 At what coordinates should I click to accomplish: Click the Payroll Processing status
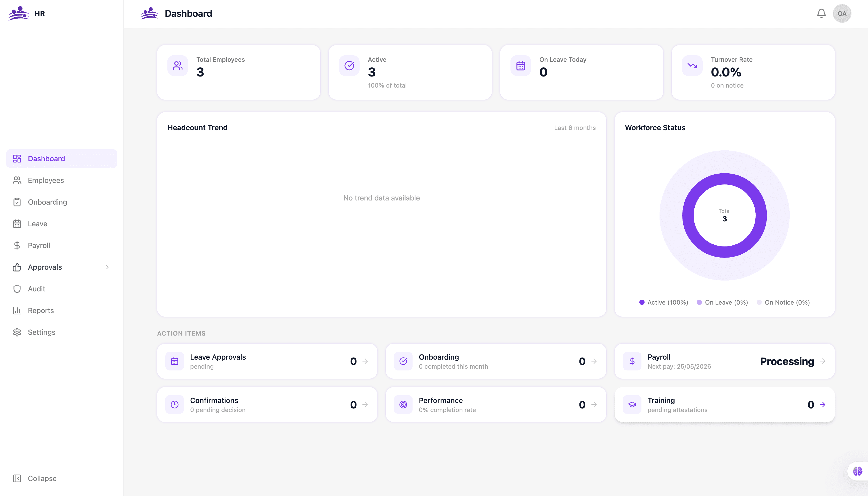[787, 361]
